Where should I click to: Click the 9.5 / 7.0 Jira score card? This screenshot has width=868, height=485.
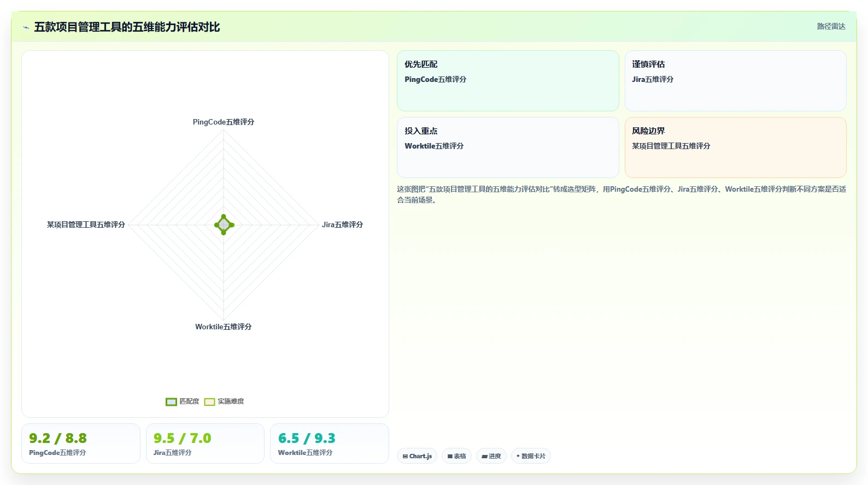205,443
